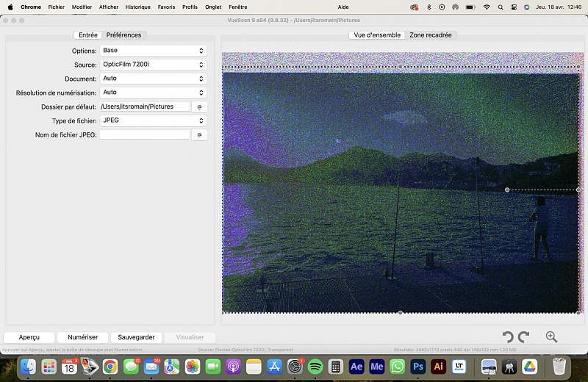
Task: Click the Aperçu button
Action: pyautogui.click(x=29, y=337)
